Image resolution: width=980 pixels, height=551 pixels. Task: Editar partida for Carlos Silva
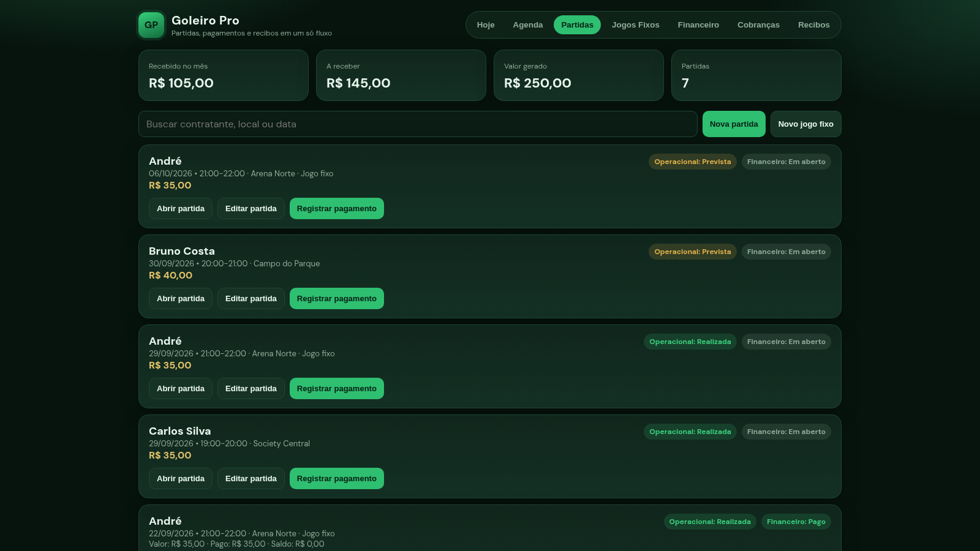tap(251, 478)
